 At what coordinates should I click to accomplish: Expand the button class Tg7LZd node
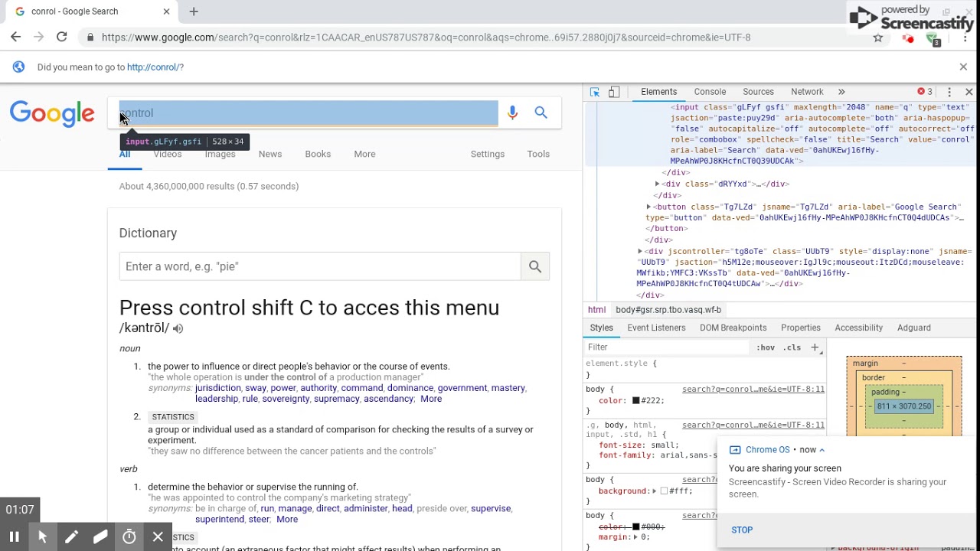tap(648, 207)
